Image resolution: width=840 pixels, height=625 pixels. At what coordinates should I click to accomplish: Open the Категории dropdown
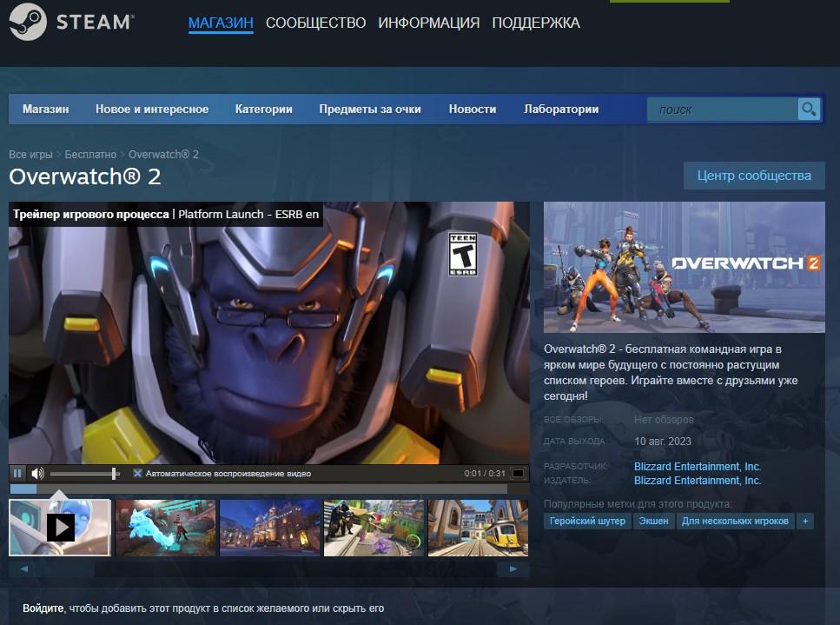point(263,110)
